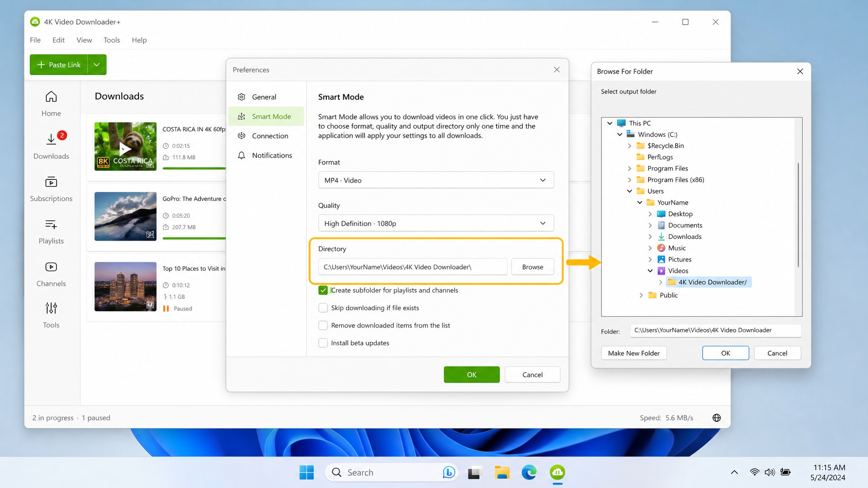This screenshot has height=488, width=868.
Task: Uncheck Create subfolder for playlists and channels
Action: click(323, 290)
